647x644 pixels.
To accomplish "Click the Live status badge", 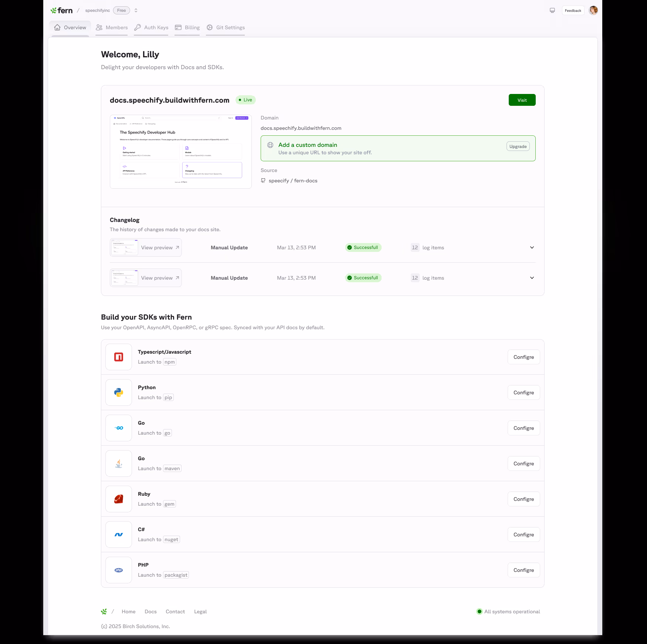I will point(245,100).
